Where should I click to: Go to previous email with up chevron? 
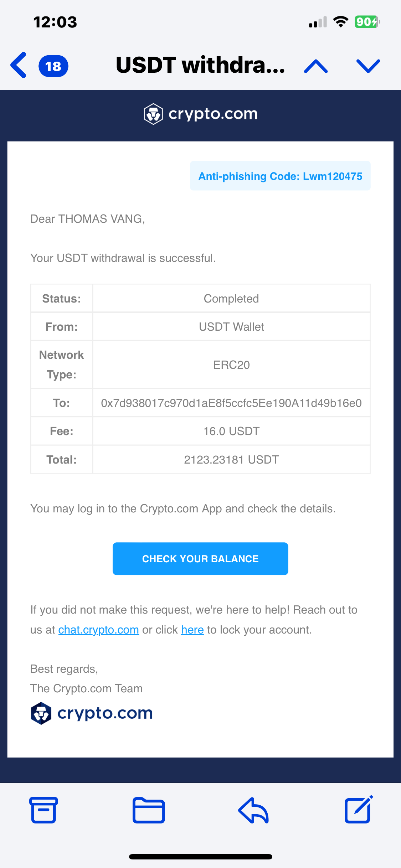(x=316, y=66)
